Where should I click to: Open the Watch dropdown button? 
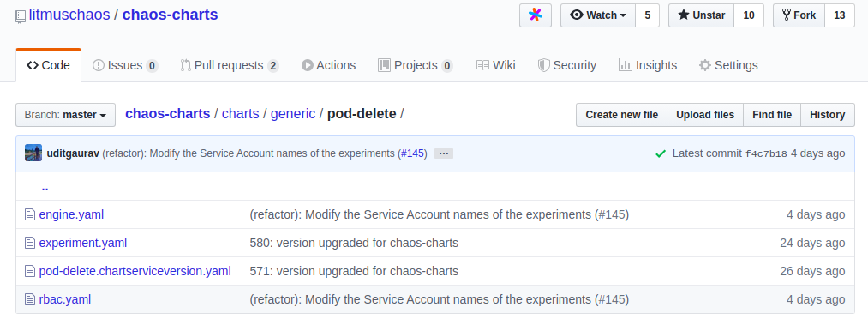pyautogui.click(x=598, y=15)
